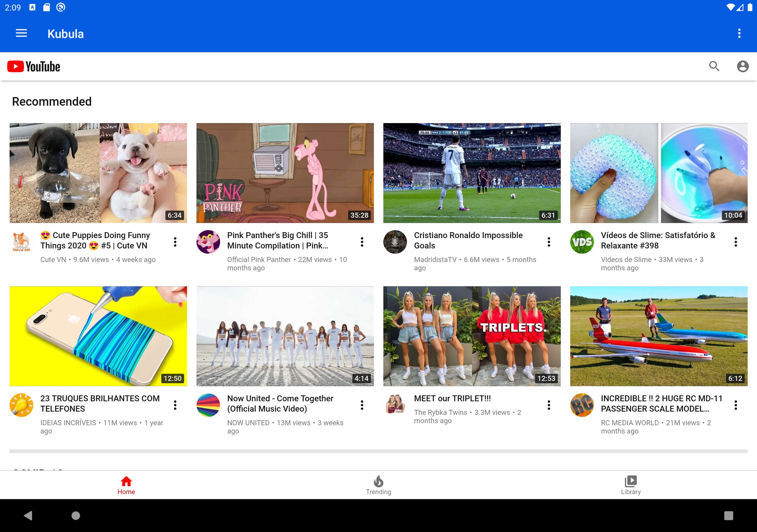Screen dimensions: 757x532
Task: Open IDEIAS INCRÍVEIS channel avatar
Action: pyautogui.click(x=21, y=405)
